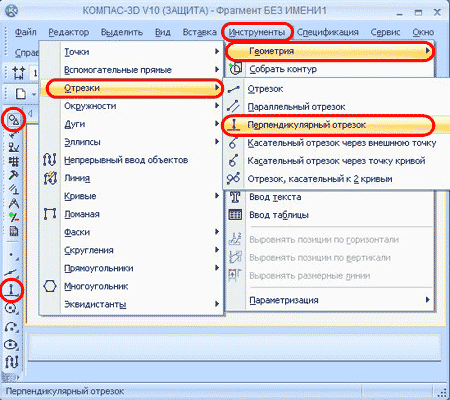Select the Ellipse tool in left toolbar

(x=12, y=344)
